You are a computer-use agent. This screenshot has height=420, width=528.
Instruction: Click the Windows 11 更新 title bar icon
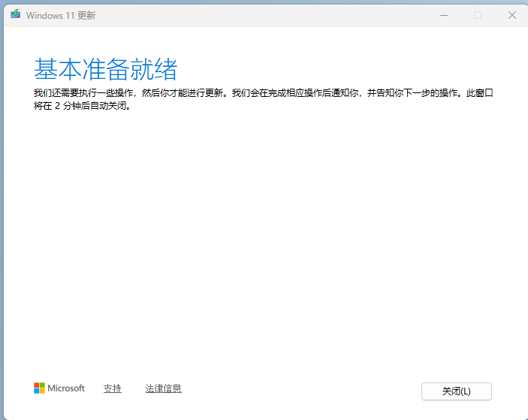(x=16, y=14)
